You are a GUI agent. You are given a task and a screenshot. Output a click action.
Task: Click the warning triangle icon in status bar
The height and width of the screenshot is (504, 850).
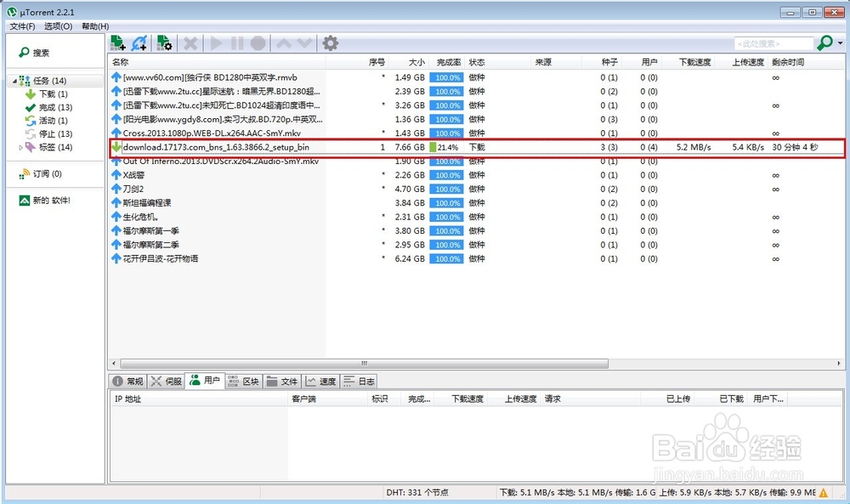824,493
